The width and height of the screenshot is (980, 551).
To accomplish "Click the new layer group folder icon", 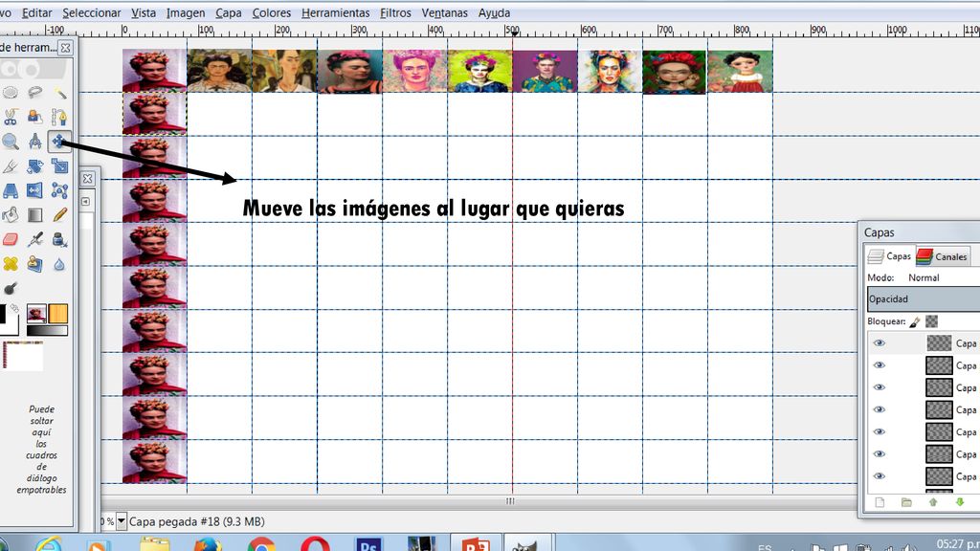I will tap(906, 502).
